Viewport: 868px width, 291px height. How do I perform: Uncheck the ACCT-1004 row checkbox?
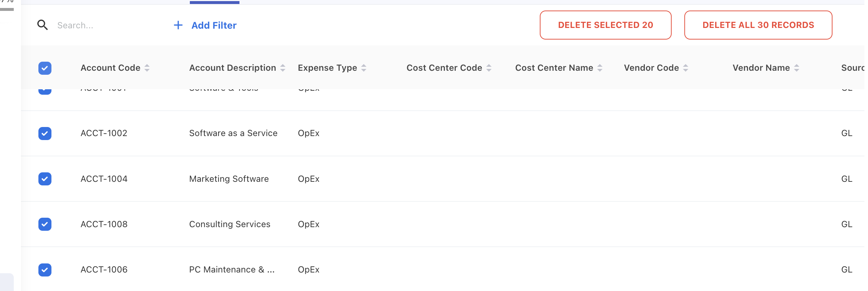[45, 179]
